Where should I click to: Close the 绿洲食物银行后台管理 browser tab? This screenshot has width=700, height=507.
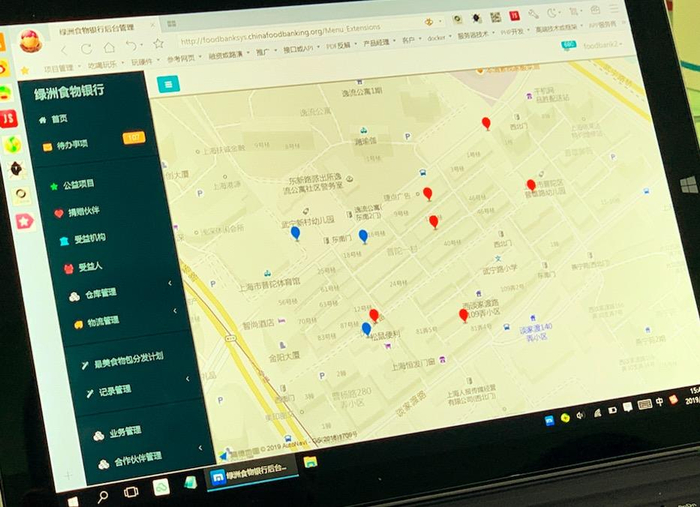click(x=153, y=25)
